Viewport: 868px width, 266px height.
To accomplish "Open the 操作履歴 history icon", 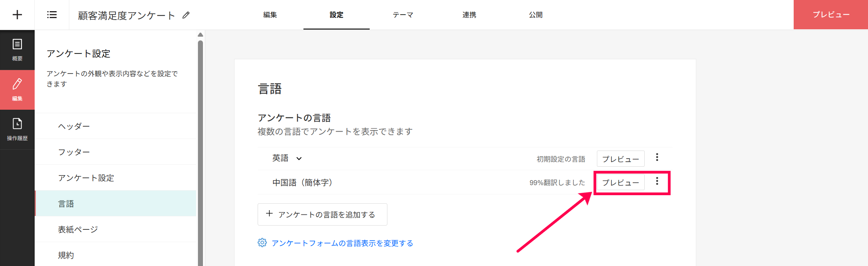I will coord(17,129).
